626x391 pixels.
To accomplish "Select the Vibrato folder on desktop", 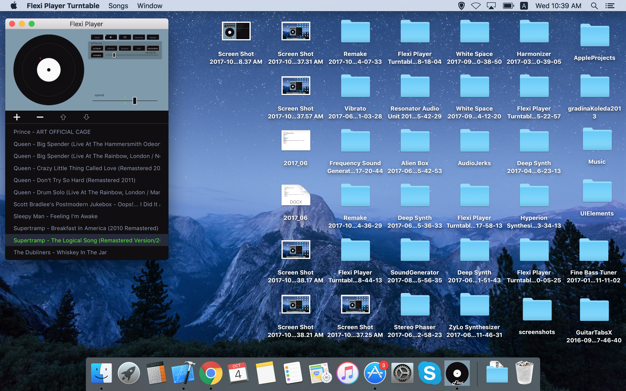I will pyautogui.click(x=355, y=85).
